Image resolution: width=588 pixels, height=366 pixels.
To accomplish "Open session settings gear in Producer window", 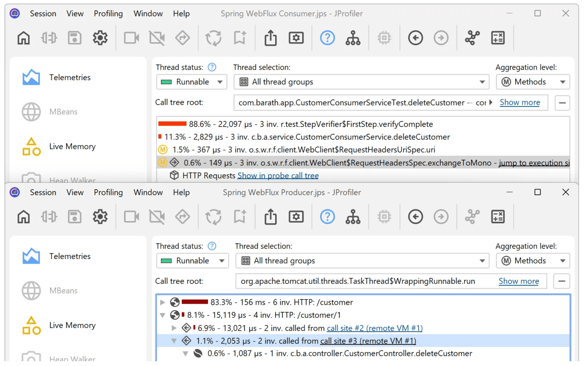I will tap(100, 217).
